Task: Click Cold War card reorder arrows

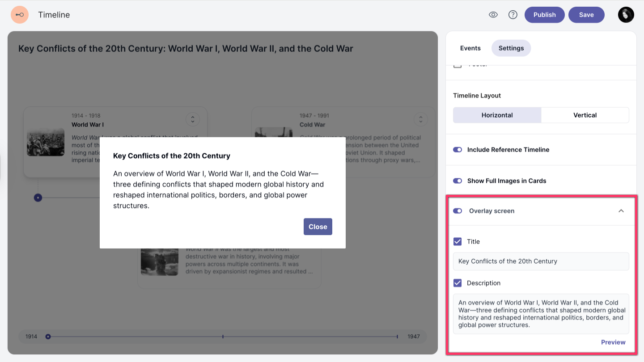Action: click(x=420, y=119)
